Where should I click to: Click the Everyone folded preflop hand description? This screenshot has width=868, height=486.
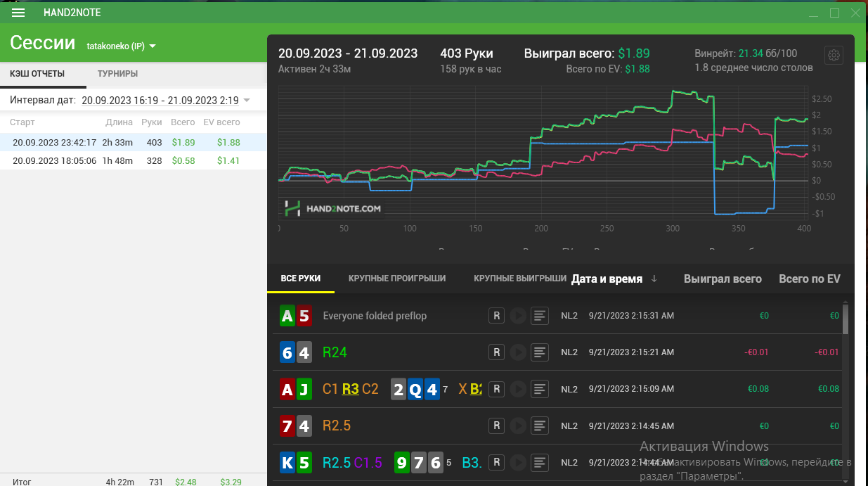click(375, 316)
